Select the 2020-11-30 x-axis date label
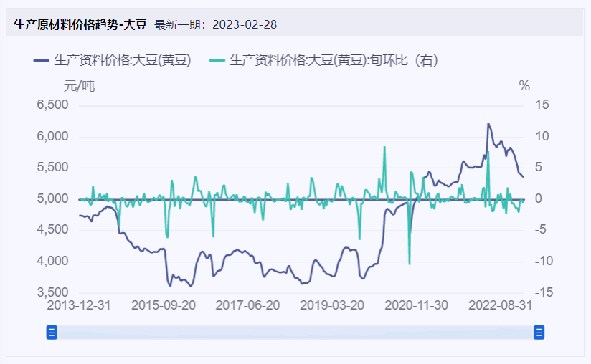This screenshot has height=364, width=591. [x=417, y=305]
